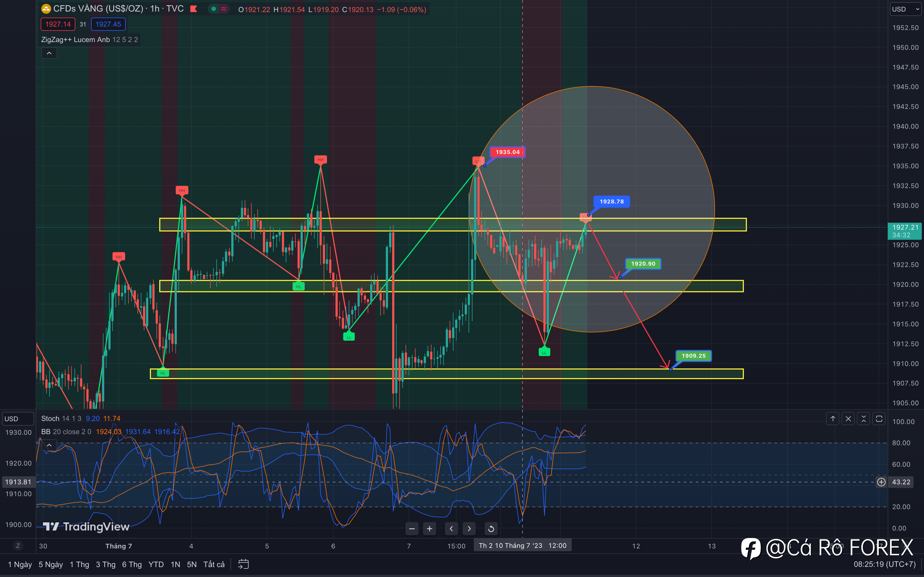The height and width of the screenshot is (577, 924).
Task: Click the chart scroll left arrow
Action: (451, 529)
